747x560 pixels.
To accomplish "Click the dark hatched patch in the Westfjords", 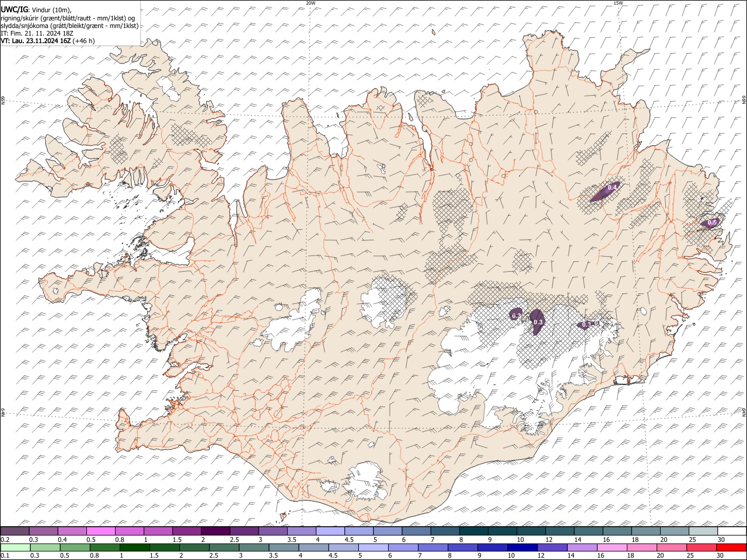I will pyautogui.click(x=191, y=136).
